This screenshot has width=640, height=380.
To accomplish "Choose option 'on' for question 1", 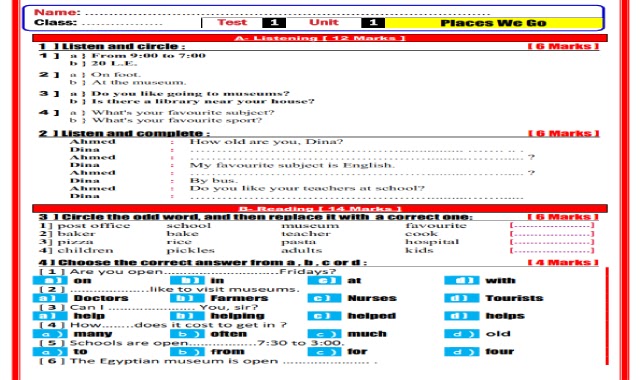I will pyautogui.click(x=82, y=280).
